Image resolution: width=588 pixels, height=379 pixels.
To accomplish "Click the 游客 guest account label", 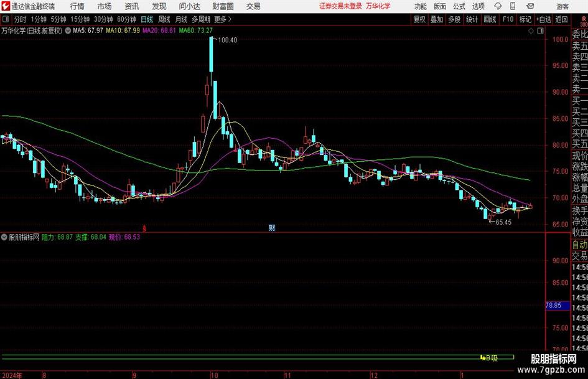I will pyautogui.click(x=562, y=6).
